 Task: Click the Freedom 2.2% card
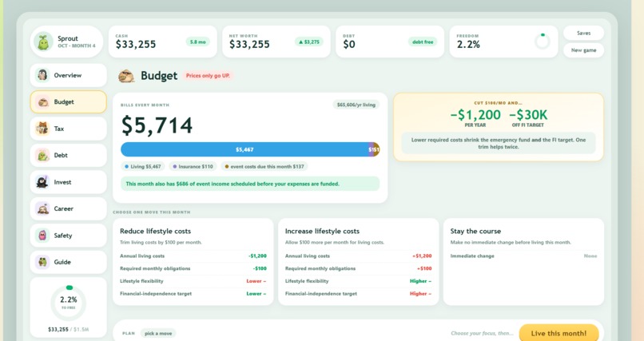coord(503,42)
